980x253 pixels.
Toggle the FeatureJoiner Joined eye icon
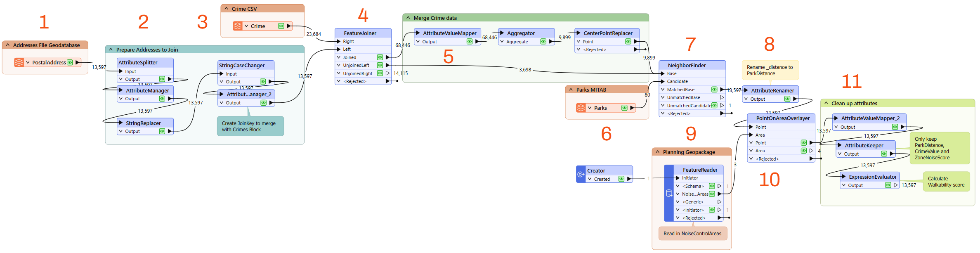point(380,57)
